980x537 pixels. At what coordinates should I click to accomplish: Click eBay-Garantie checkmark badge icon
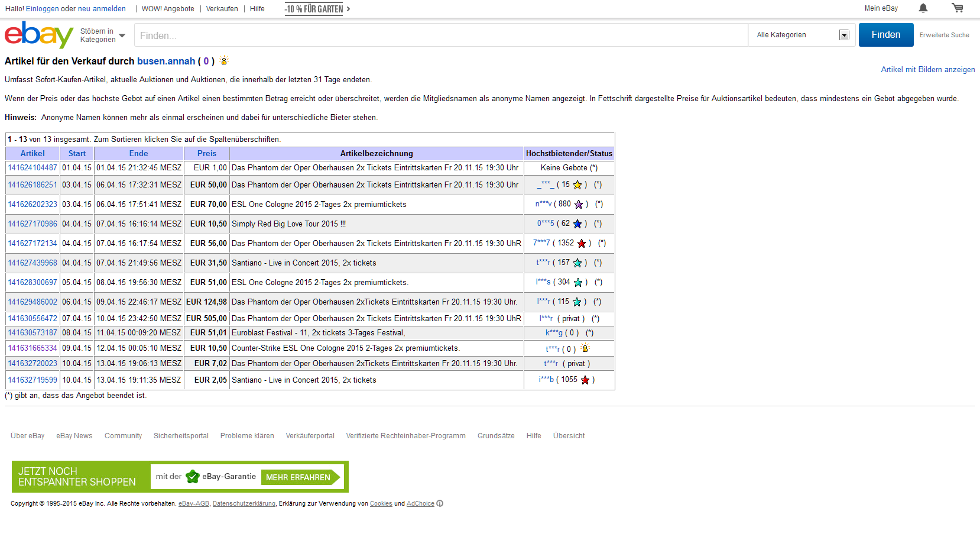(193, 477)
